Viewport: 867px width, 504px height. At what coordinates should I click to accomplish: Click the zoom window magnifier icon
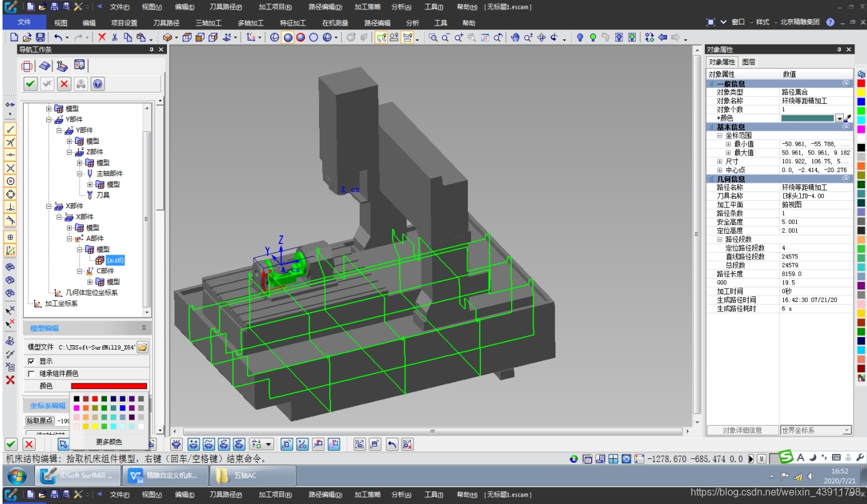(433, 38)
